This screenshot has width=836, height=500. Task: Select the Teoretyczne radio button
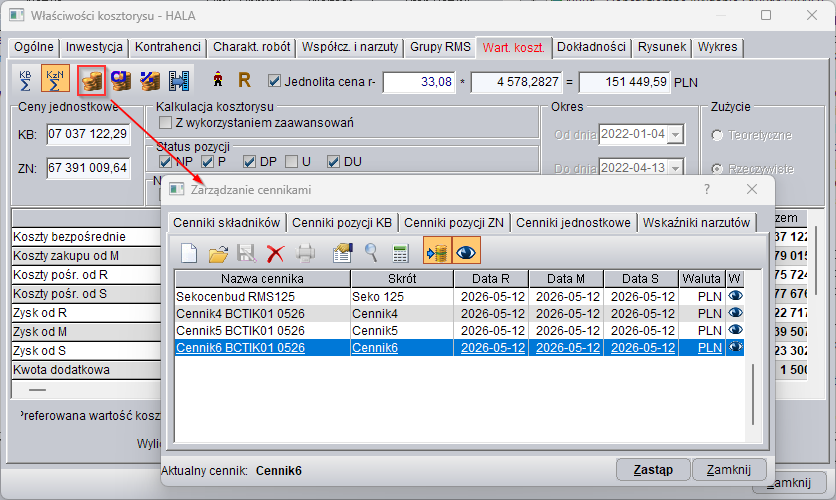[718, 135]
